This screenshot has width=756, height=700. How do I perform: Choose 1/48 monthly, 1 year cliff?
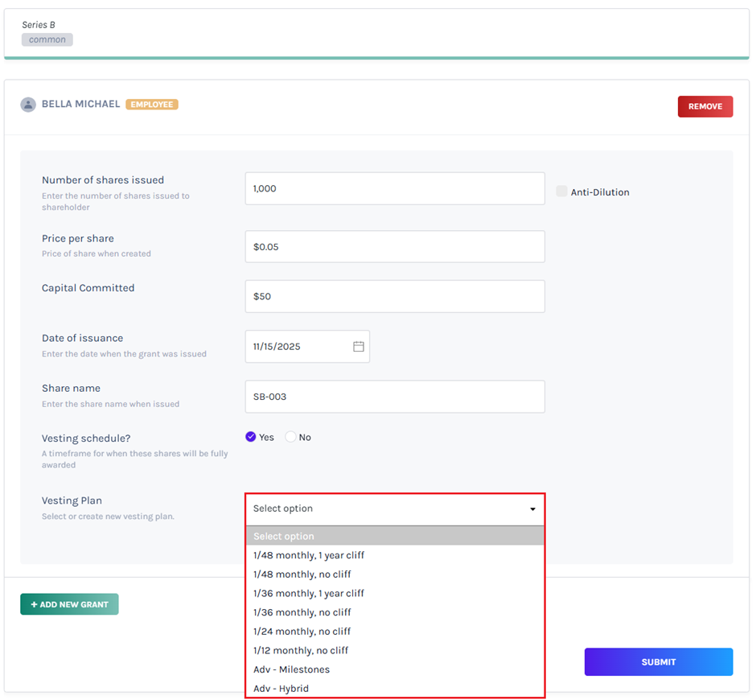pyautogui.click(x=309, y=555)
